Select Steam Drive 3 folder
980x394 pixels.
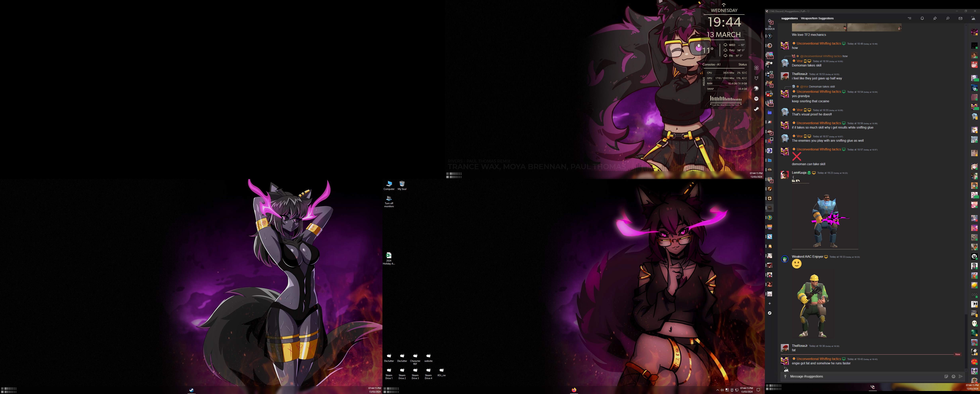[x=415, y=374]
